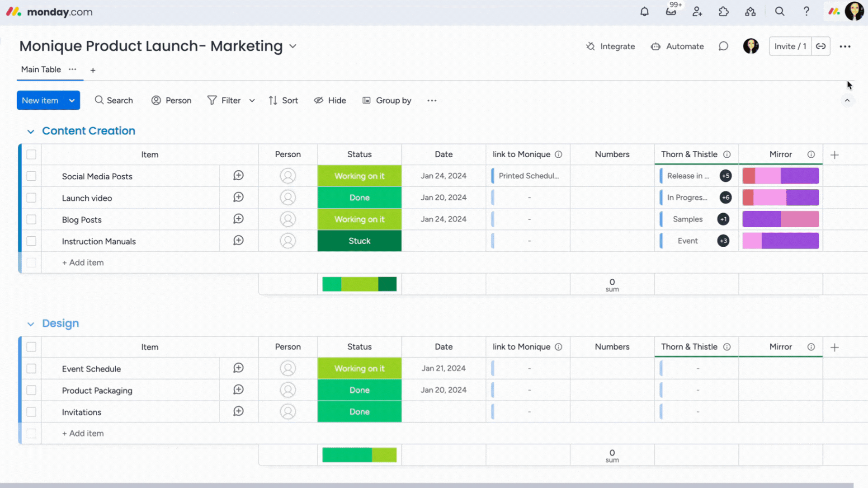Open board title dropdown chevron

[x=293, y=46]
